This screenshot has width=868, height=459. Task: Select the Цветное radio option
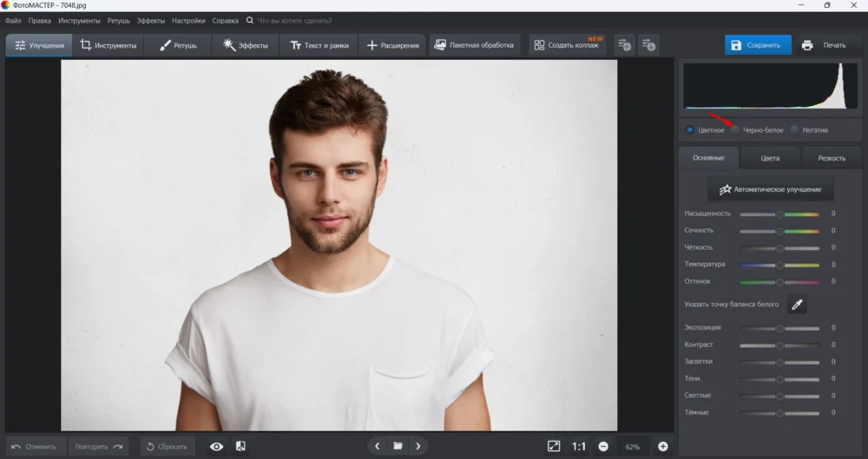690,130
